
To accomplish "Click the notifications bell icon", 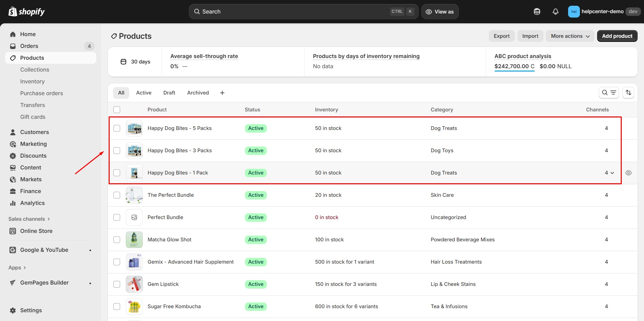I will pyautogui.click(x=555, y=11).
